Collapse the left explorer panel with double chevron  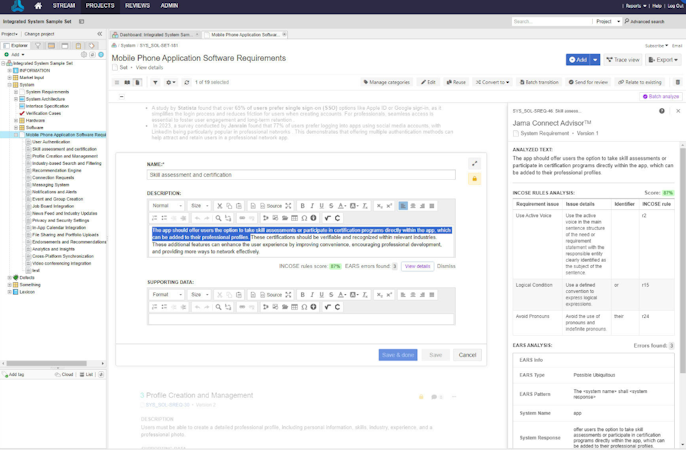click(x=100, y=34)
